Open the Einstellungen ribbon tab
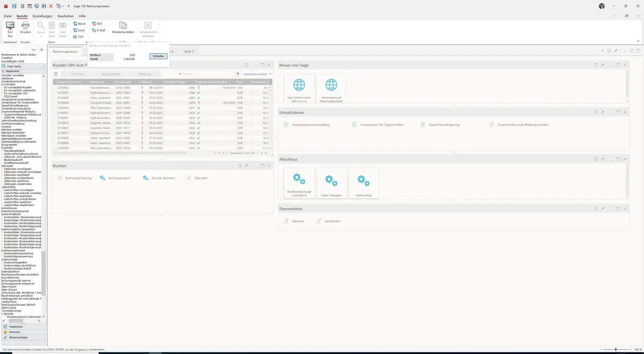This screenshot has width=644, height=354. pos(42,16)
